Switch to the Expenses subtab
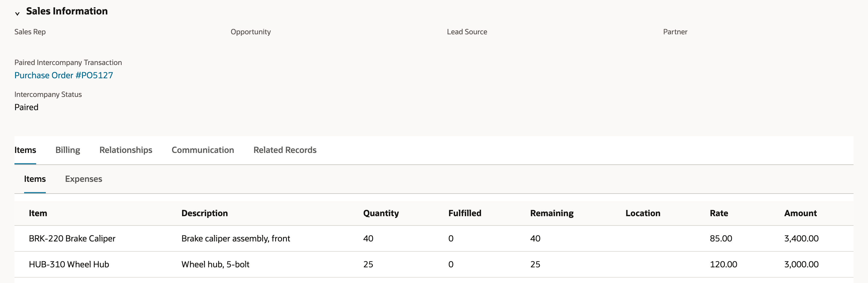This screenshot has height=283, width=868. click(83, 179)
